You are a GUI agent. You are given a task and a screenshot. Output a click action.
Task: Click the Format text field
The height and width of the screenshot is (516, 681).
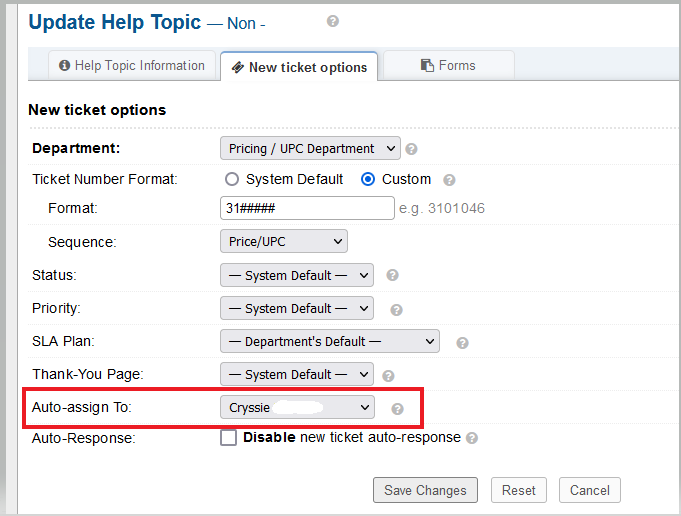click(307, 208)
